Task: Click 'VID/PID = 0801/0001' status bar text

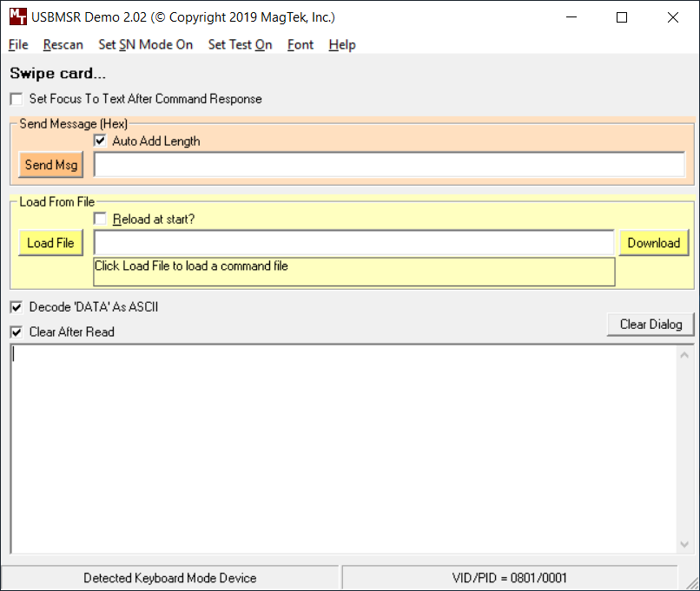Action: (x=510, y=578)
